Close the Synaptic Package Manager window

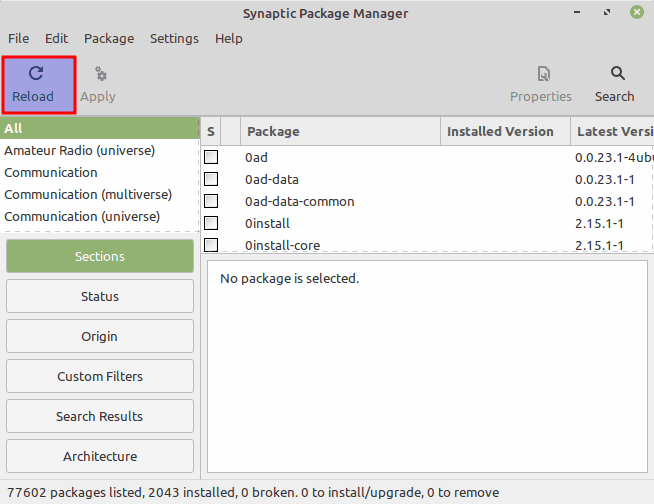tap(636, 12)
